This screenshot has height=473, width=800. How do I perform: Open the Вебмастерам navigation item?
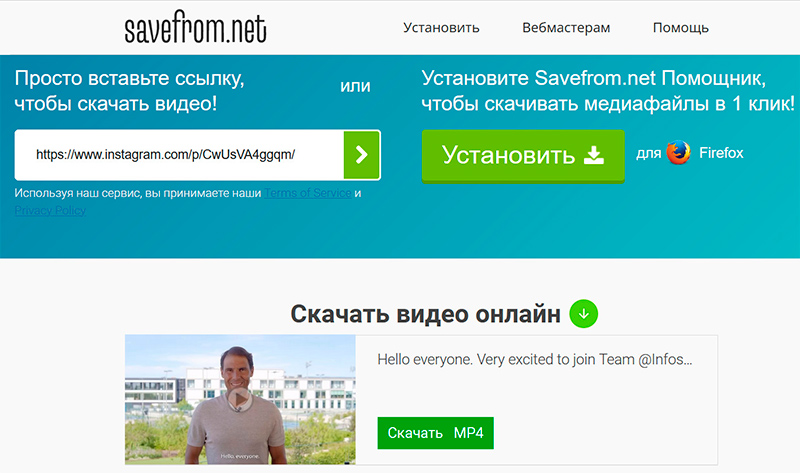pos(566,28)
